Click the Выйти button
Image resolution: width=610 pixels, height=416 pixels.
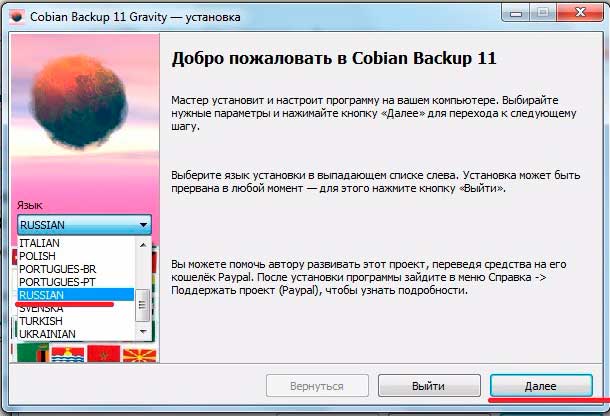click(x=429, y=386)
